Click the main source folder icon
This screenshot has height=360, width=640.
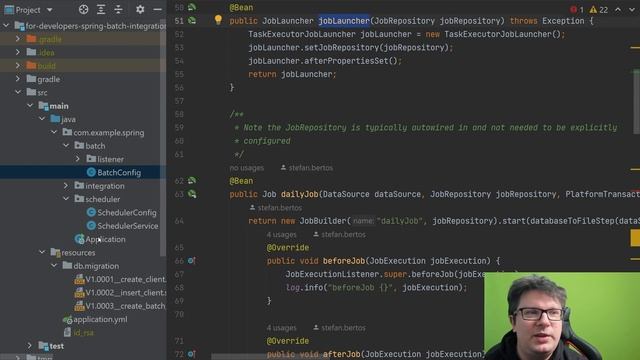coord(43,106)
